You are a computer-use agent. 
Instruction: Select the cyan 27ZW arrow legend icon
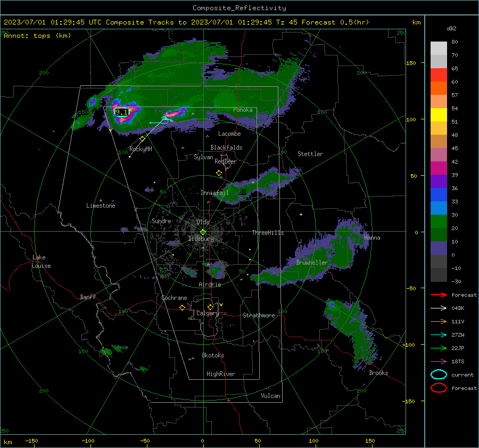coord(439,335)
